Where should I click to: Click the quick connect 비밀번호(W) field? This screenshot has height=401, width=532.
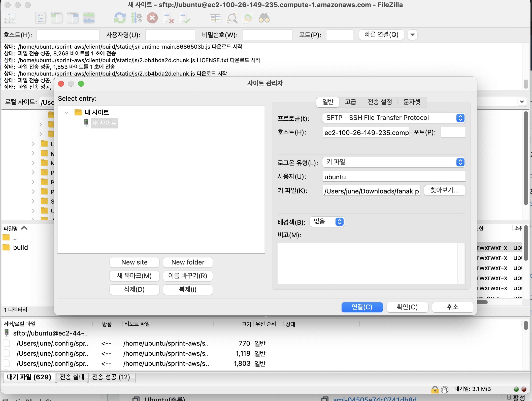point(268,35)
